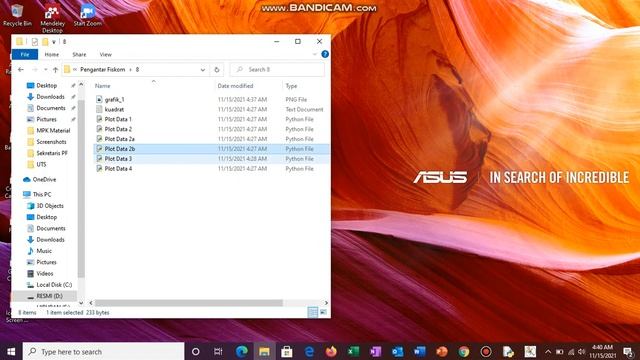The image size is (640, 360).
Task: Go back with the Back arrow
Action: coord(21,70)
